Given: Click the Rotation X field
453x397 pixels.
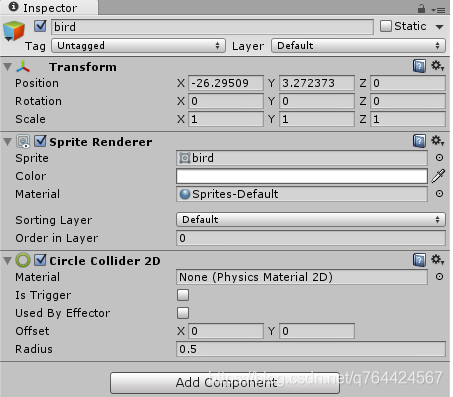Looking at the screenshot, I should click(x=226, y=101).
